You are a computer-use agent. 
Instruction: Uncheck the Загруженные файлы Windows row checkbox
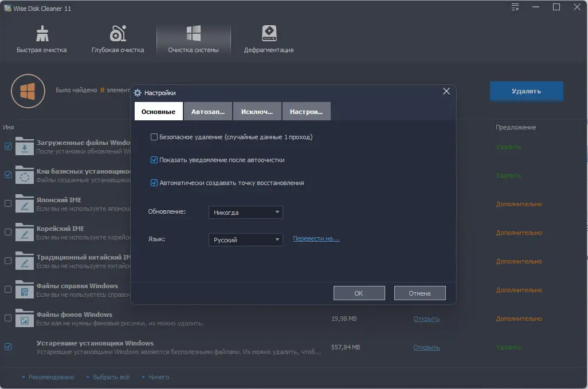click(8, 146)
